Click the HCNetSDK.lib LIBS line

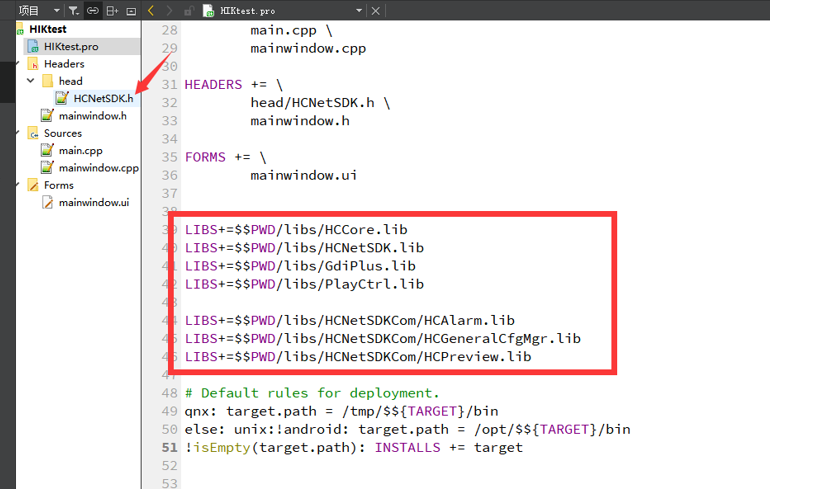coord(304,248)
